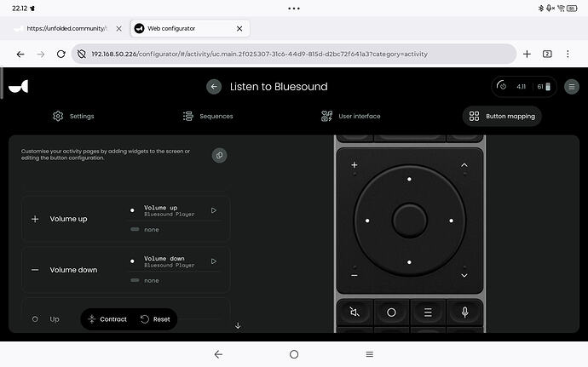Click the mute button on the remote
The width and height of the screenshot is (588, 367).
(355, 312)
